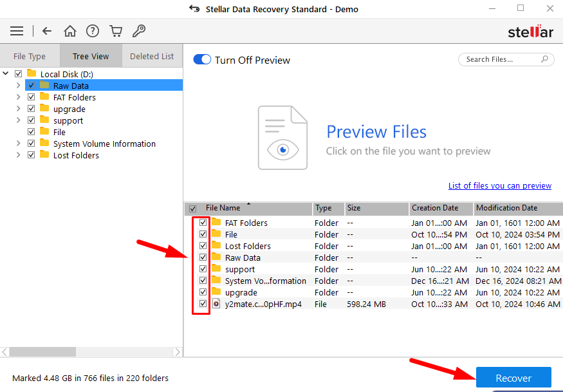Click the Marked 4.48 GB status text
The image size is (563, 392).
pos(90,378)
